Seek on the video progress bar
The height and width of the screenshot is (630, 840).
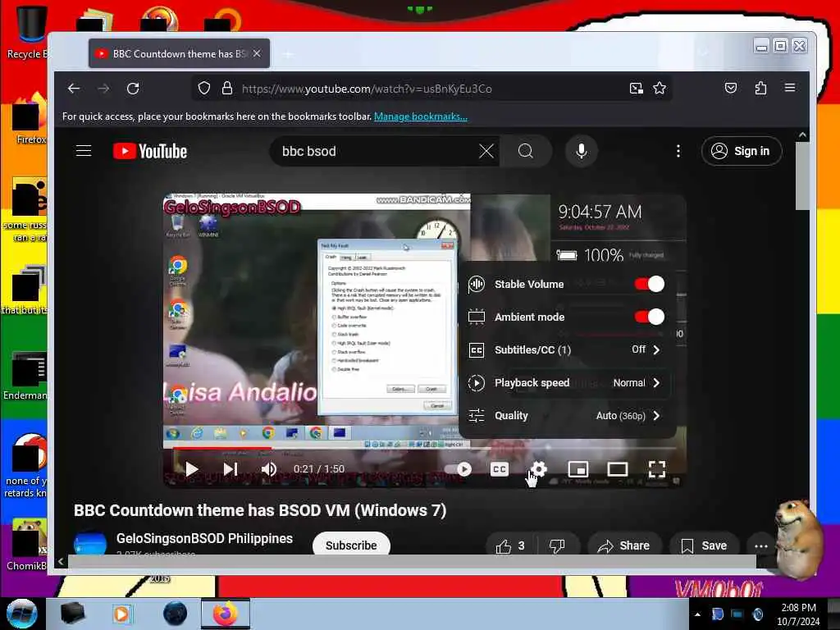(x=424, y=448)
